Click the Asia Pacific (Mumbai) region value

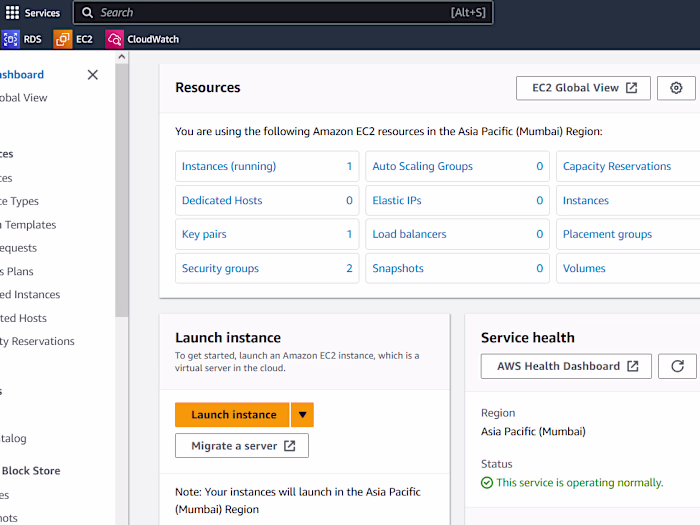tap(533, 432)
